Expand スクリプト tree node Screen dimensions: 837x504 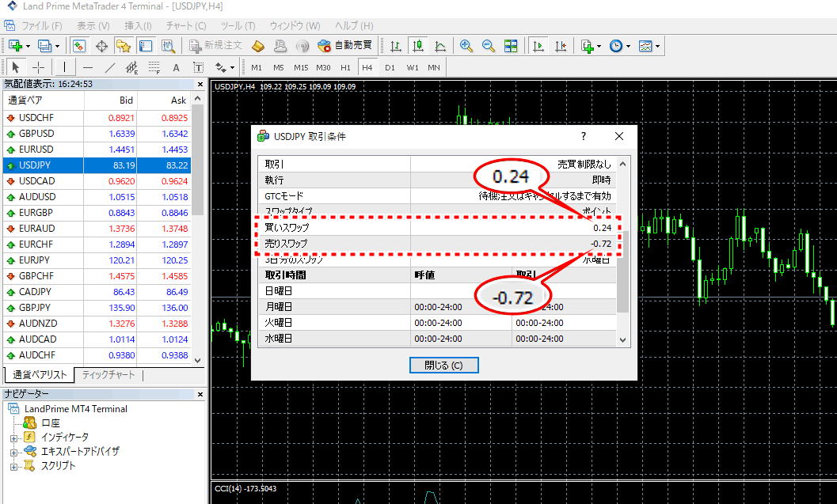pos(14,467)
